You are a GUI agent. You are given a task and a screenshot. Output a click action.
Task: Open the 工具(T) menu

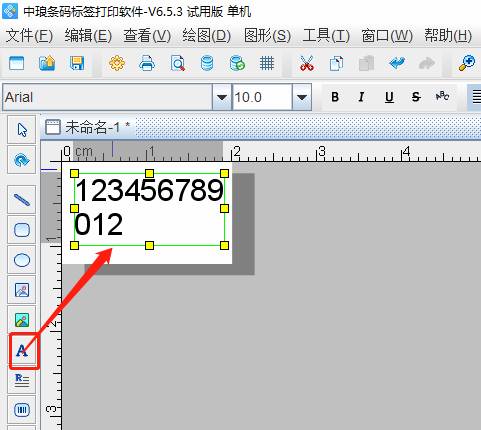coord(326,35)
